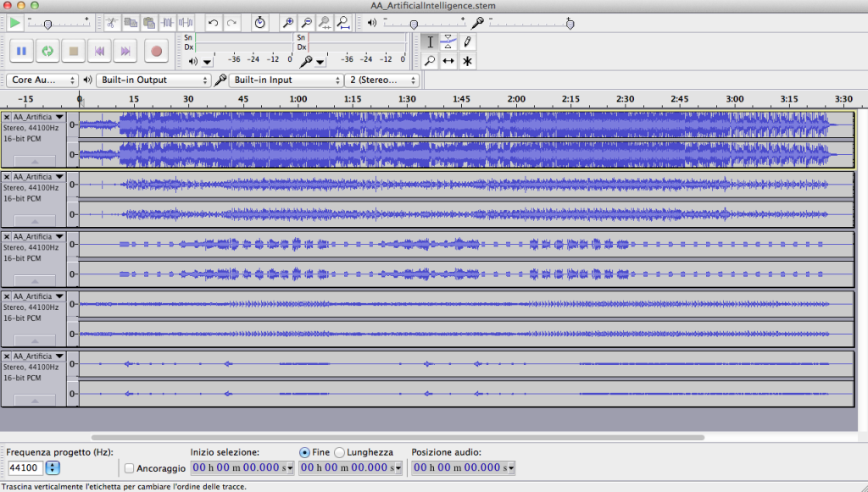Select the Time Shift tool

click(448, 61)
